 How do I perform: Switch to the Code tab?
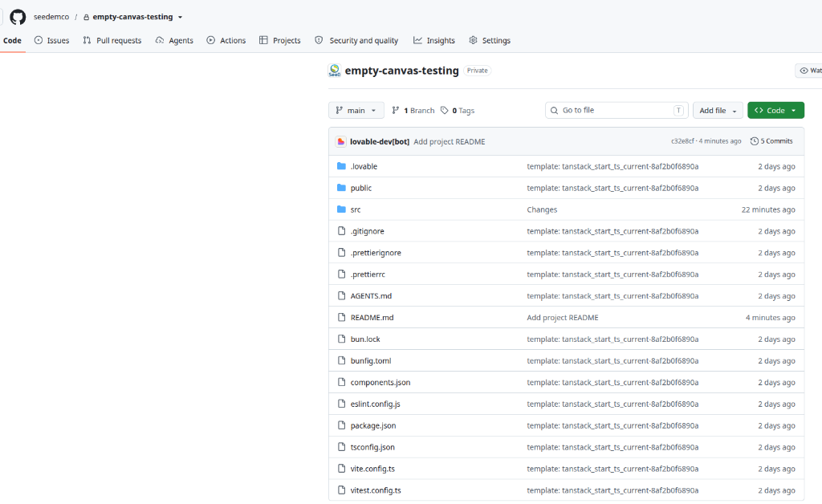point(12,40)
